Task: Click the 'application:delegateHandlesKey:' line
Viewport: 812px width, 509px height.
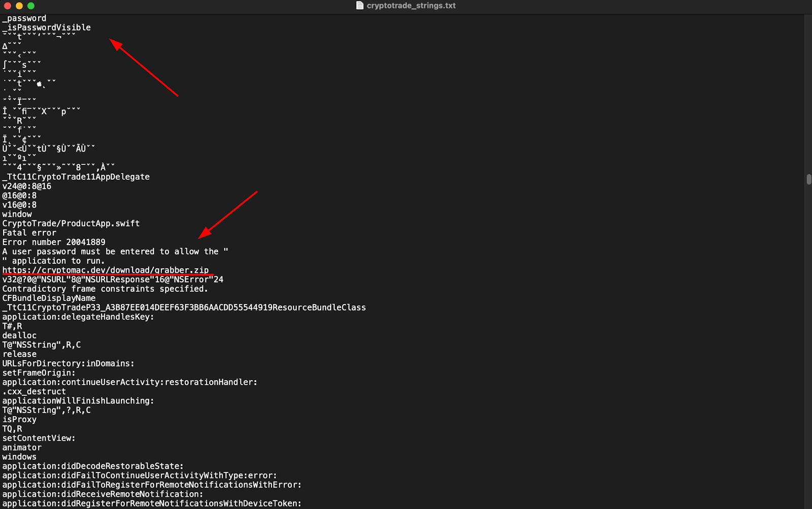Action: [78, 317]
